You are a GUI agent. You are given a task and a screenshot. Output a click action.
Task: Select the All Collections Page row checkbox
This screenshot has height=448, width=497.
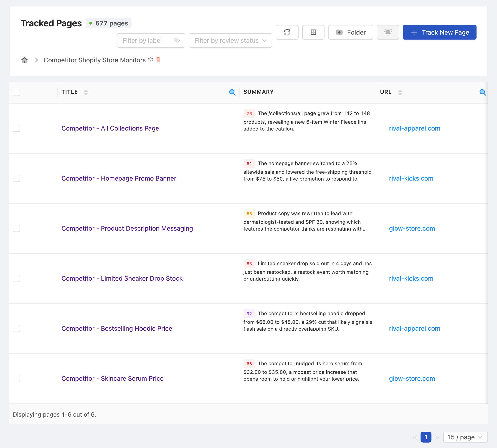(x=16, y=128)
